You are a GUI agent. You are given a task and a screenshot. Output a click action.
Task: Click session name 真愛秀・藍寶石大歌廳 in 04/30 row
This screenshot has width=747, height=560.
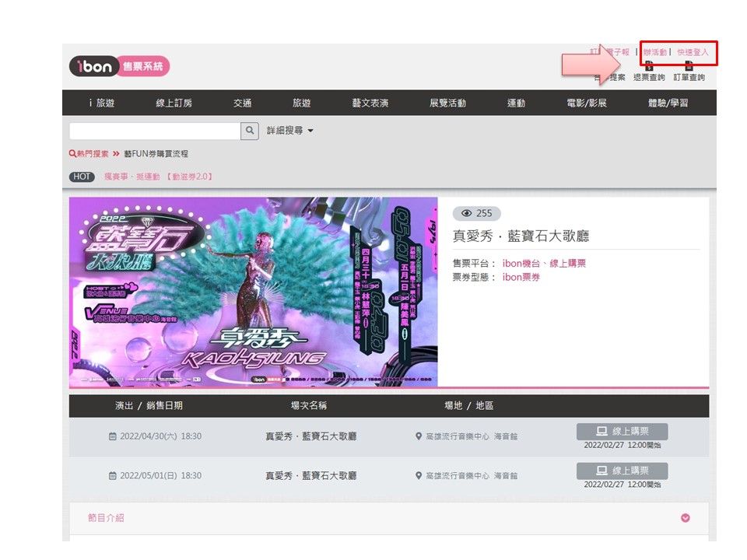(x=311, y=436)
